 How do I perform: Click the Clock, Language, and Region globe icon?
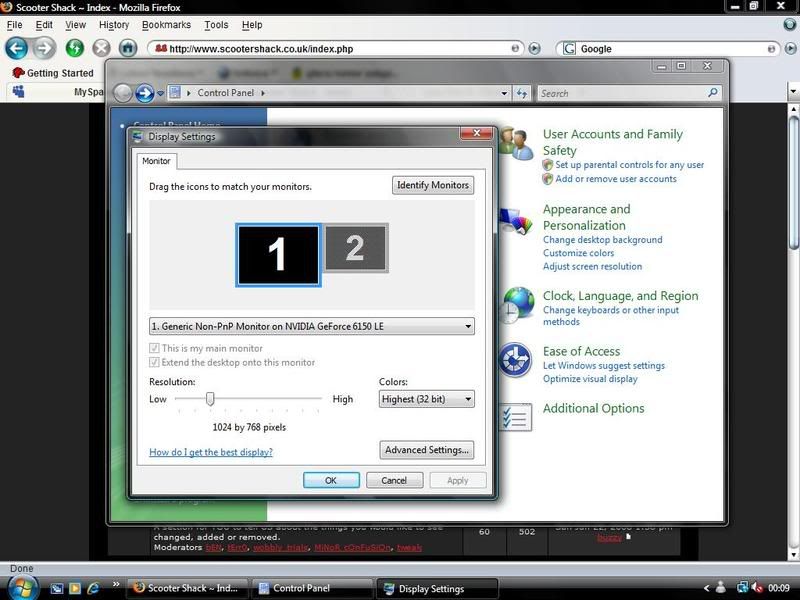point(517,302)
